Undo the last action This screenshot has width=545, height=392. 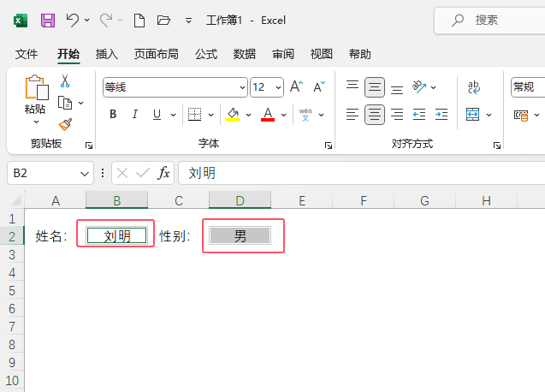tap(72, 21)
